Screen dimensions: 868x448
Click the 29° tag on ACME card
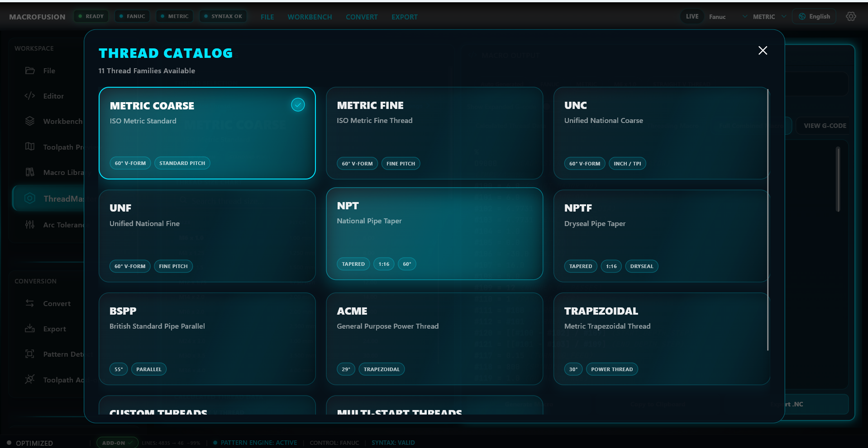pyautogui.click(x=346, y=369)
